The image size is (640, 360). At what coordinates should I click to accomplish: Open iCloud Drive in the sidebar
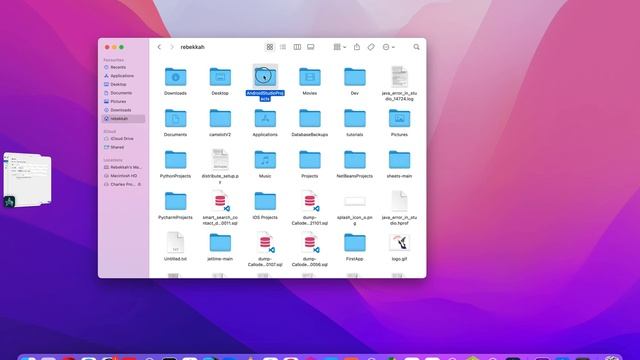click(x=123, y=138)
